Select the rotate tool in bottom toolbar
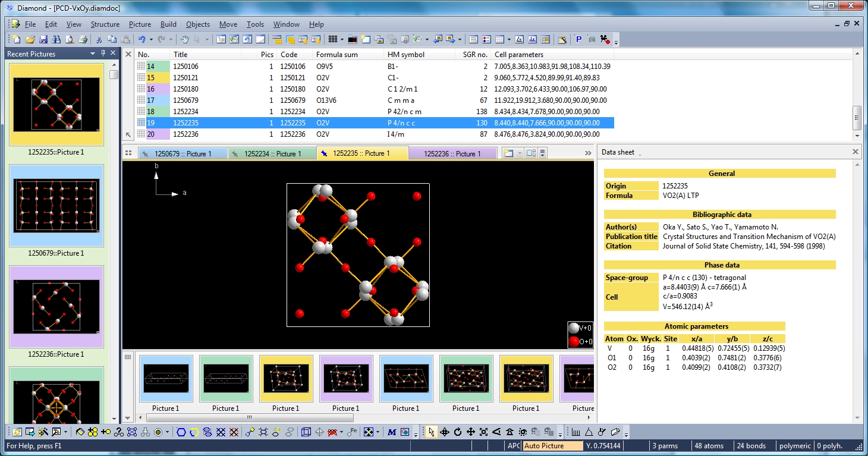 tap(458, 432)
